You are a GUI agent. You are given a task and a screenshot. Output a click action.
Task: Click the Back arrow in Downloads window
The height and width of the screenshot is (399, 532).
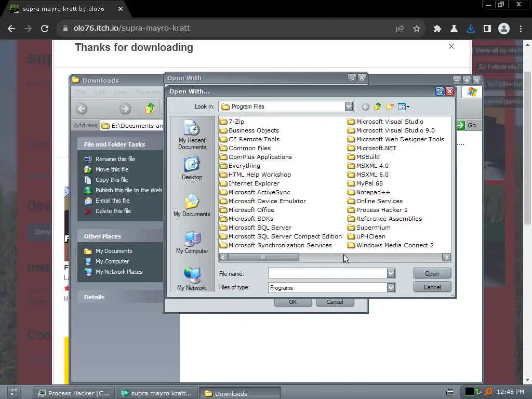(82, 109)
